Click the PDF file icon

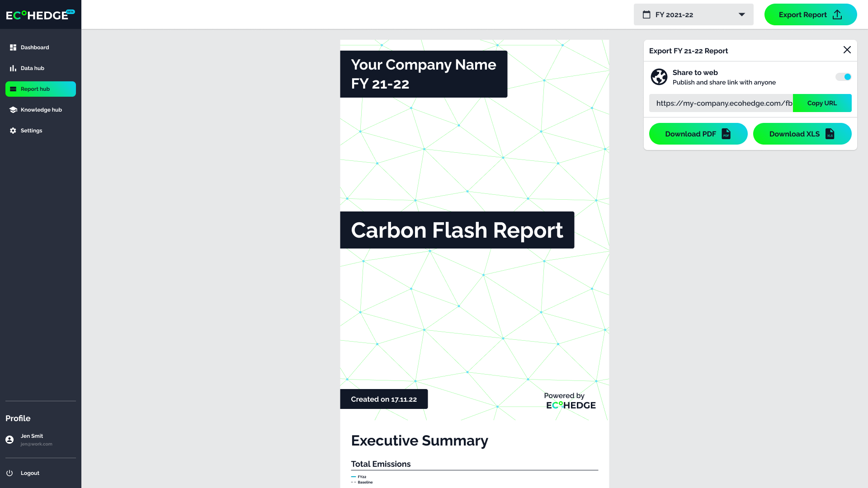click(726, 134)
